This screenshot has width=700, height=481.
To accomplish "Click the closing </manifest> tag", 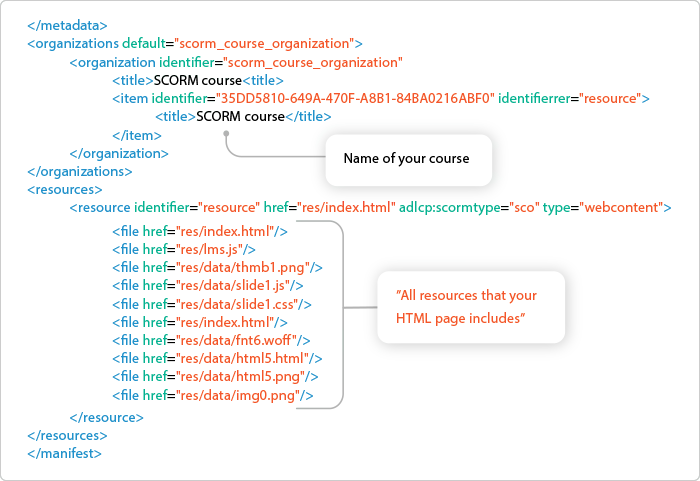I will tap(65, 454).
